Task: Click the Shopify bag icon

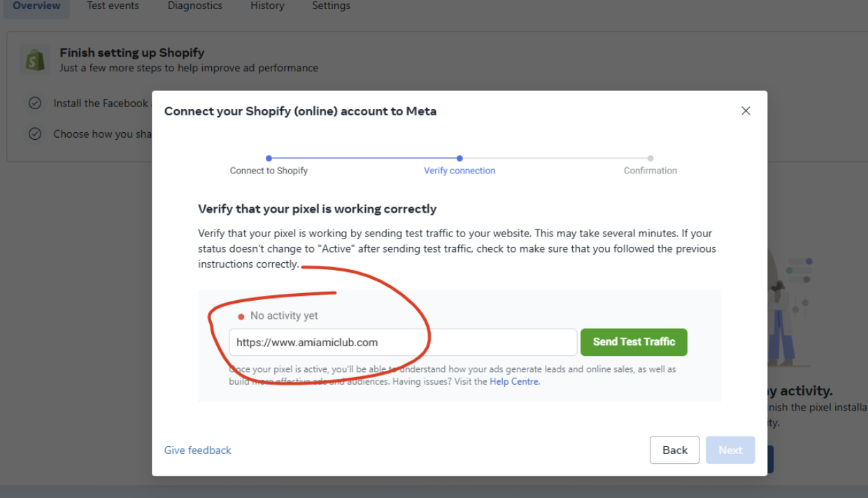Action: [34, 59]
